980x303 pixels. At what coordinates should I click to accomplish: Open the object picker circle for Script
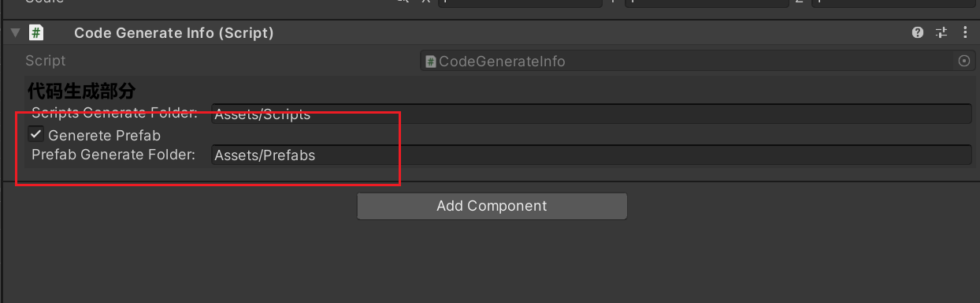[963, 61]
